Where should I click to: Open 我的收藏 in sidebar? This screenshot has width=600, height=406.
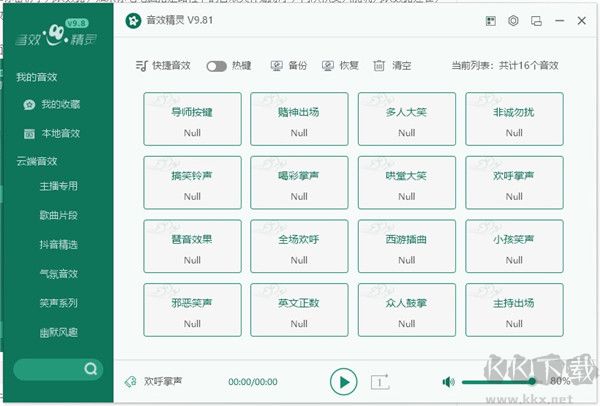tap(60, 104)
